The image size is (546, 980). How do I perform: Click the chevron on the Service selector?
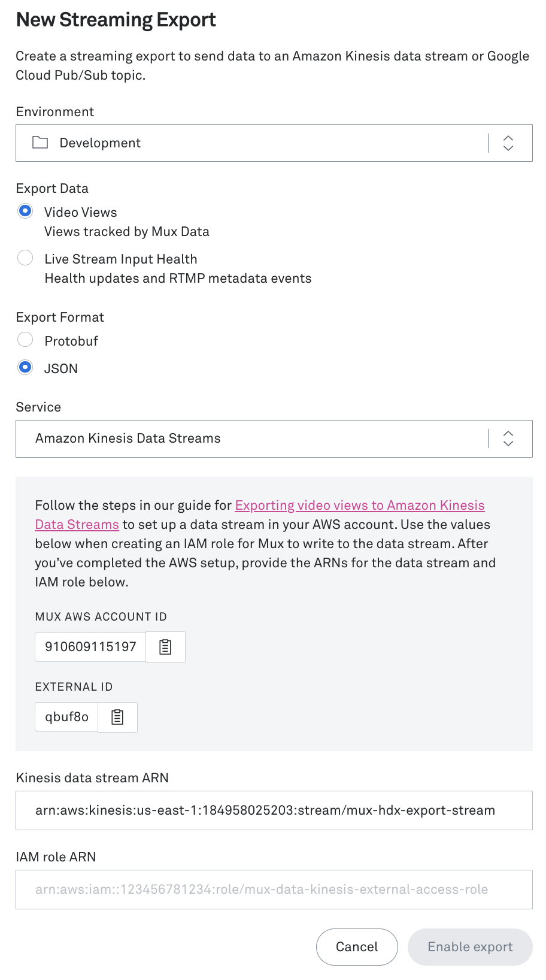(x=507, y=438)
